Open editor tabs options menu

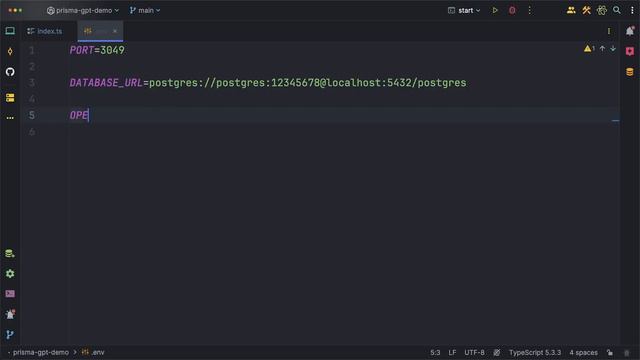(x=609, y=31)
